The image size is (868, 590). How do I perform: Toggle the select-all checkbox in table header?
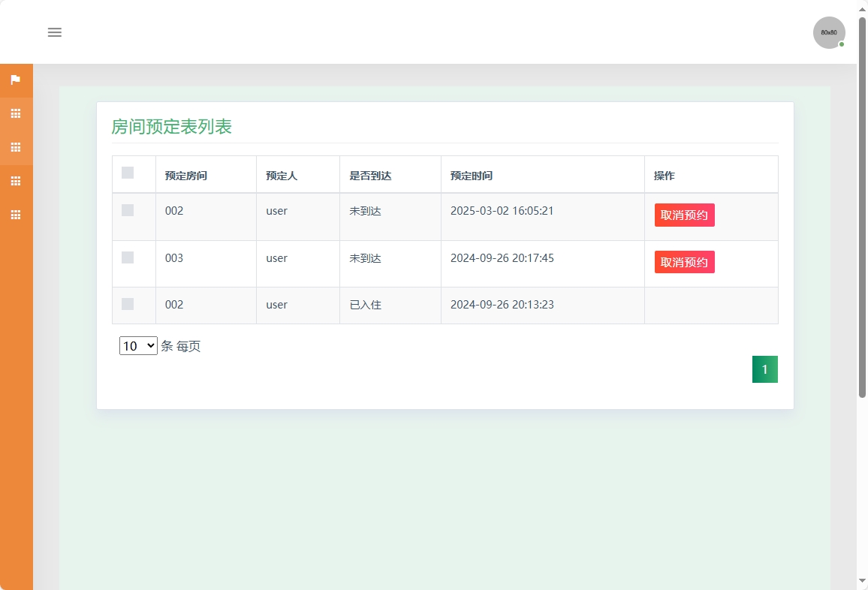[x=127, y=173]
